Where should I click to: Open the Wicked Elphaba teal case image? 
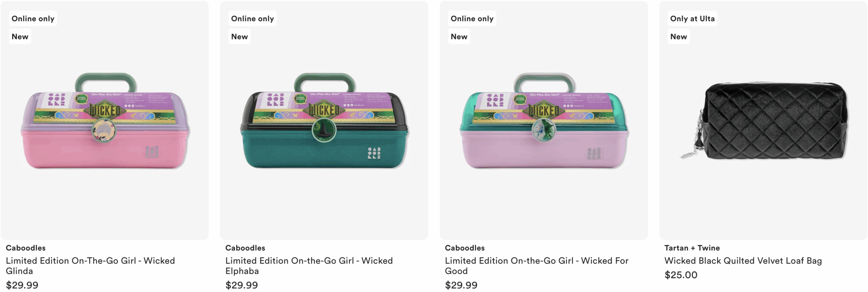coord(324,121)
